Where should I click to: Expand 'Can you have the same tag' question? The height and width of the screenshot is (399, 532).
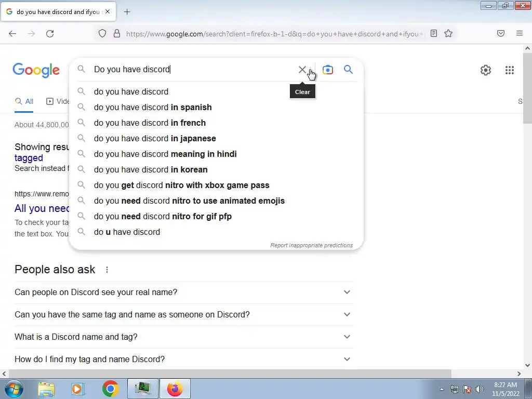(x=183, y=314)
